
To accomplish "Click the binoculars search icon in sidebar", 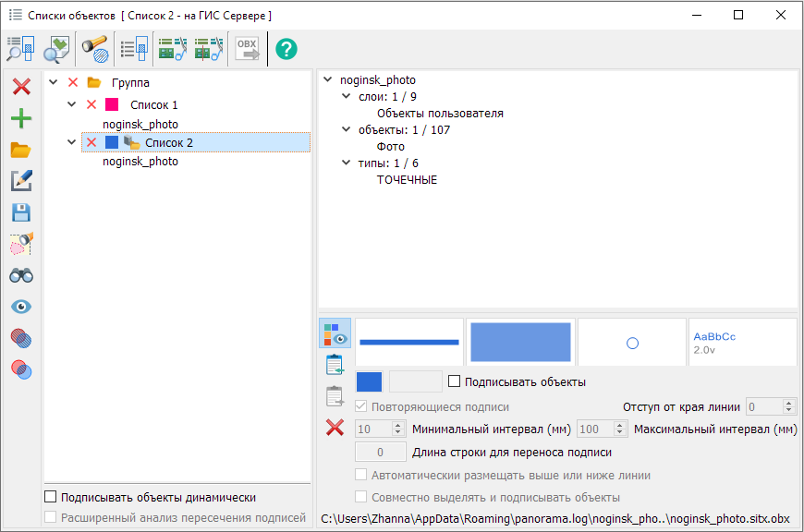I will pos(20,275).
